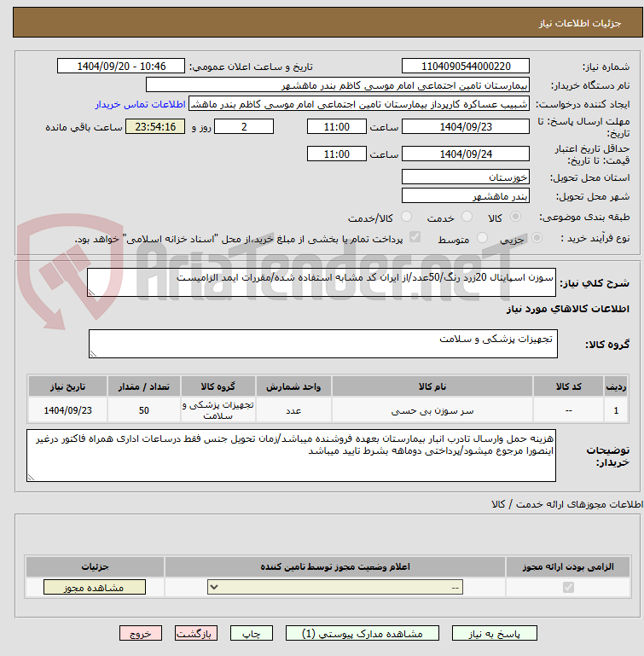Click the گروه کالا text area
Screen dimensions: 644x656
point(323,344)
